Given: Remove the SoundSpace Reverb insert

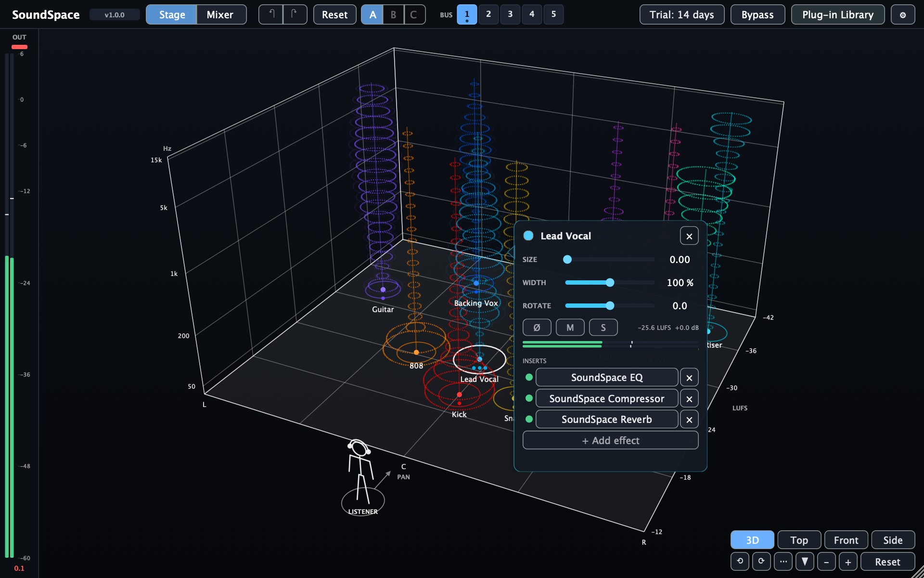Looking at the screenshot, I should pos(689,420).
